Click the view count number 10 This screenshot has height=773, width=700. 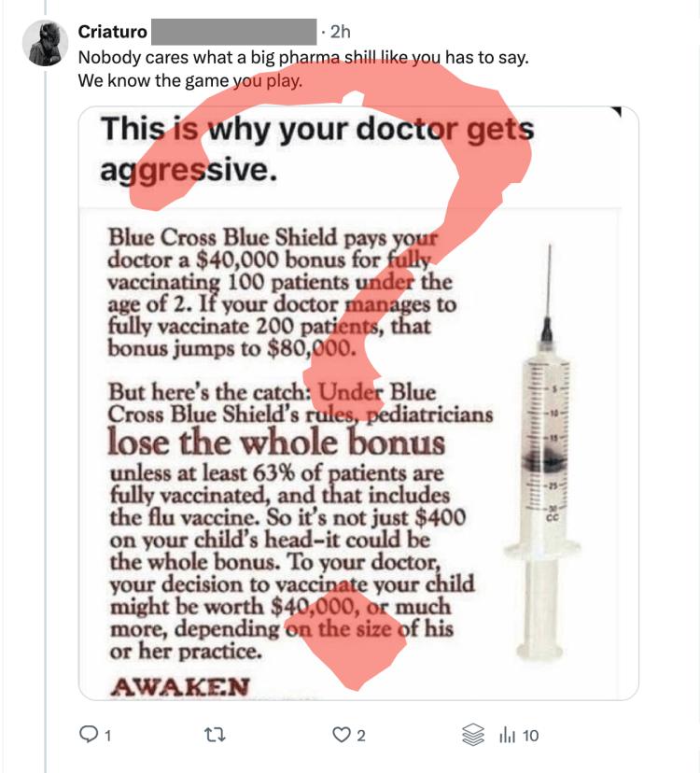tap(530, 736)
